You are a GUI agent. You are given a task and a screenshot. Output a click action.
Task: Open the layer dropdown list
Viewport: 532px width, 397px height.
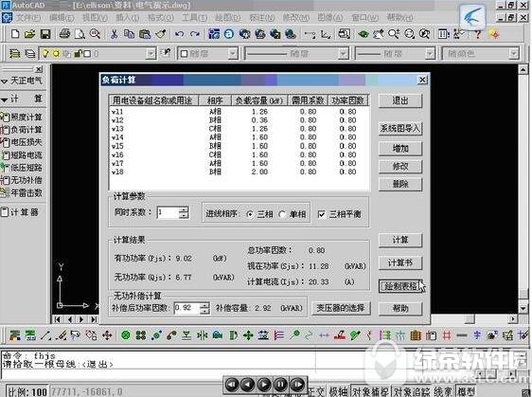pyautogui.click(x=151, y=54)
